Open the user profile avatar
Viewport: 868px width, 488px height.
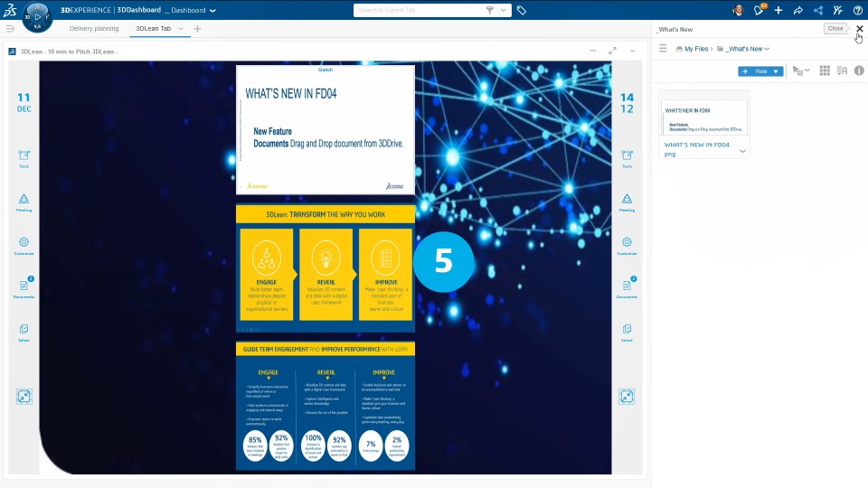pos(738,10)
